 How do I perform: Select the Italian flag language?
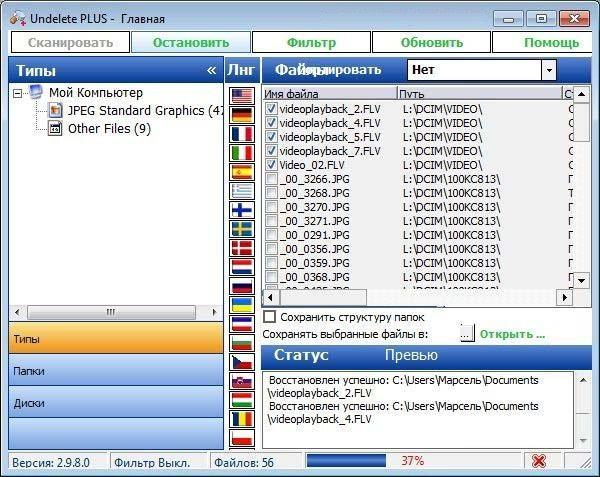242,153
